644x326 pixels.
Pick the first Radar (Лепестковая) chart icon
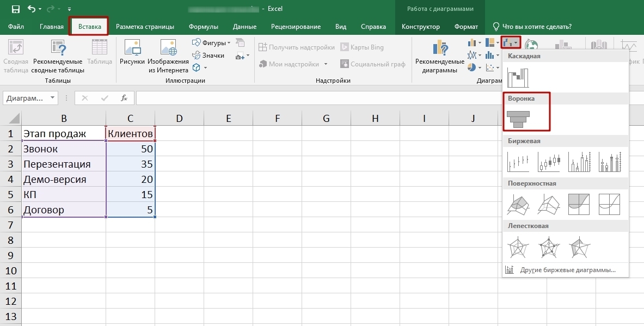click(518, 247)
